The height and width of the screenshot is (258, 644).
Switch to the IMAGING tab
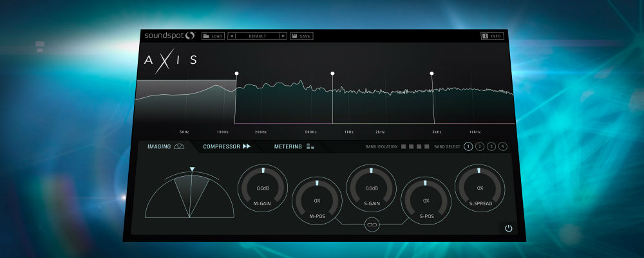(x=166, y=146)
